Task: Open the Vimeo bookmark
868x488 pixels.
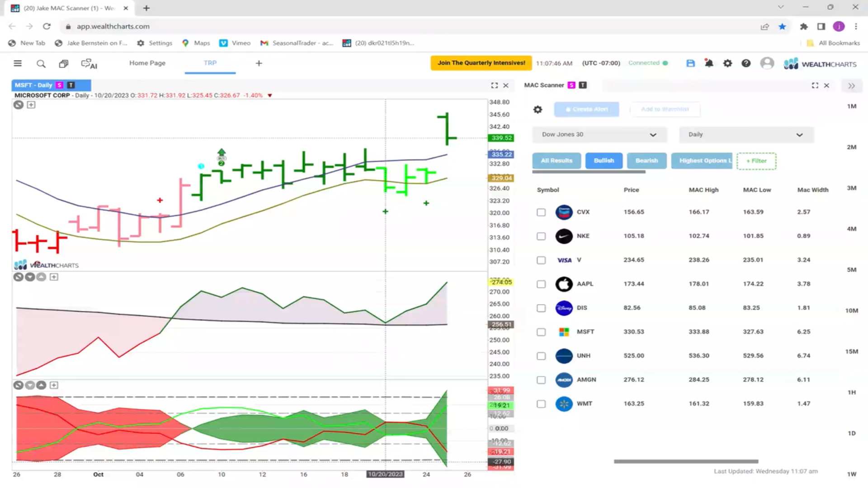Action: [x=235, y=43]
